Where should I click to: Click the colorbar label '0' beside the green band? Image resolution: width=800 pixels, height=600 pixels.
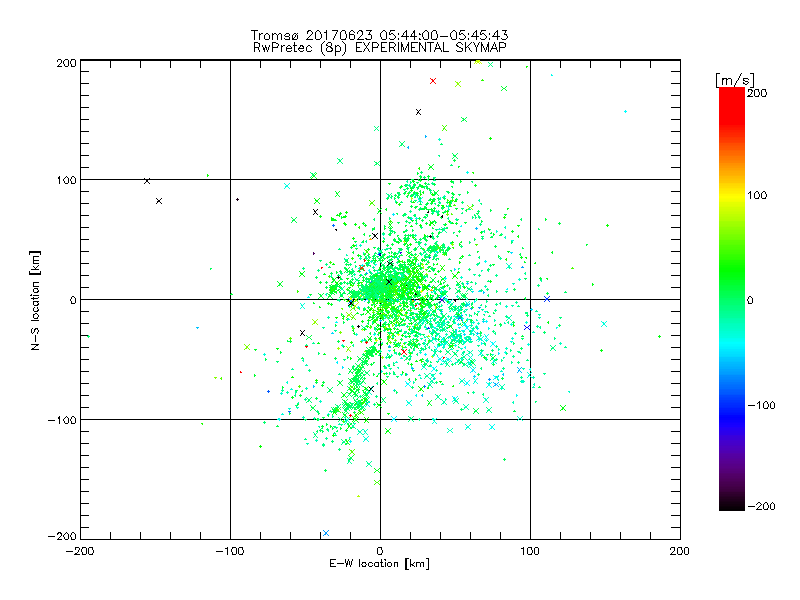pos(750,300)
